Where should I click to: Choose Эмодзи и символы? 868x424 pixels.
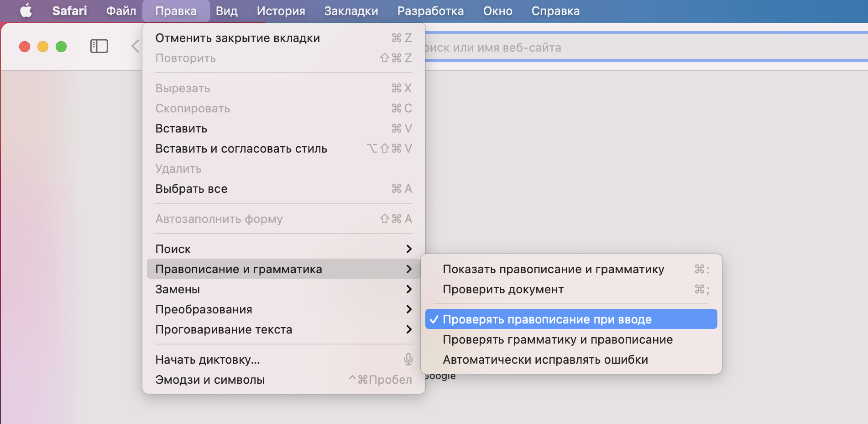(284, 380)
